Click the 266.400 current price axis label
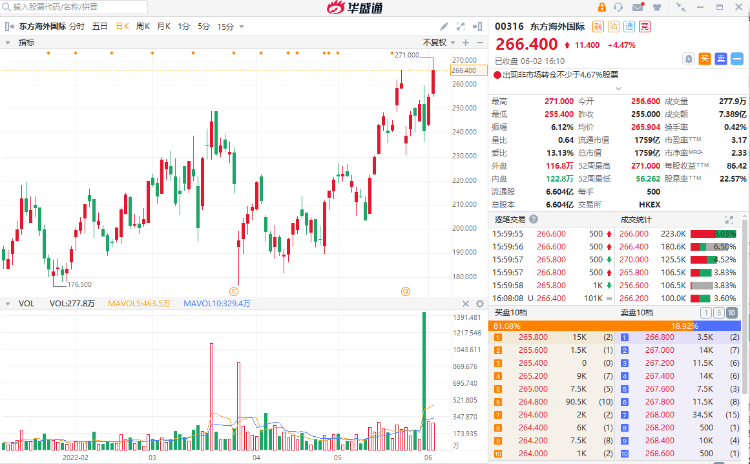750x464 pixels. pyautogui.click(x=469, y=70)
